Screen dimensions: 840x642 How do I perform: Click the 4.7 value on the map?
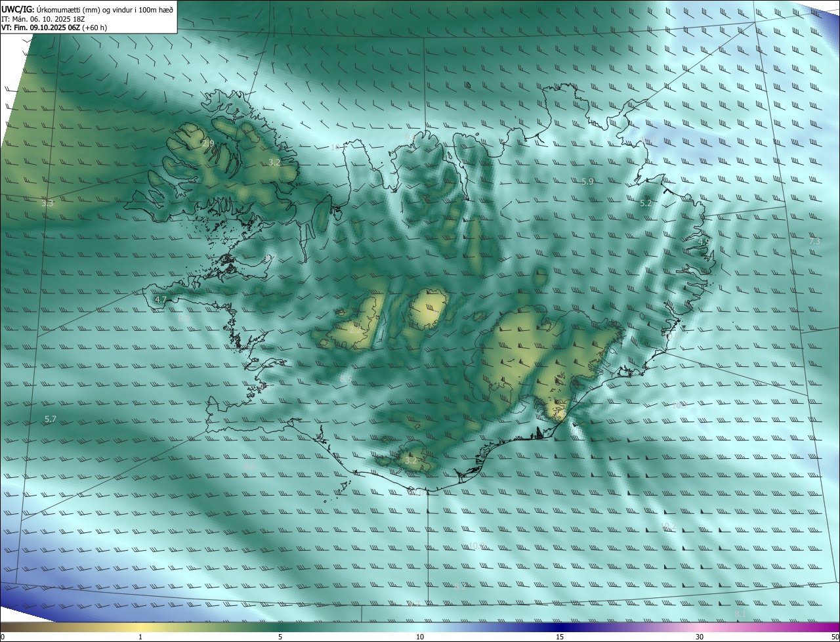tap(161, 300)
